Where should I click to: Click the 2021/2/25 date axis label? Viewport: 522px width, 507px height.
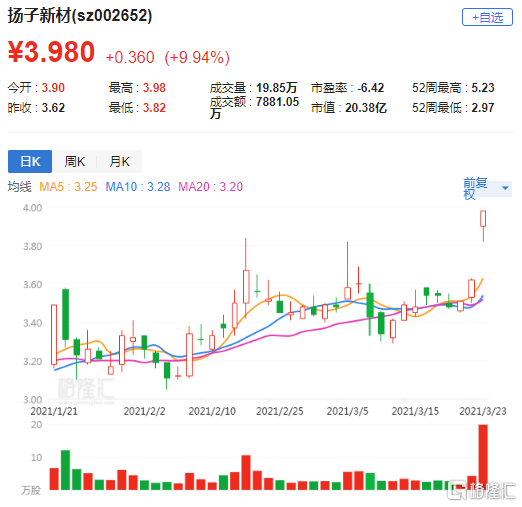pyautogui.click(x=280, y=411)
